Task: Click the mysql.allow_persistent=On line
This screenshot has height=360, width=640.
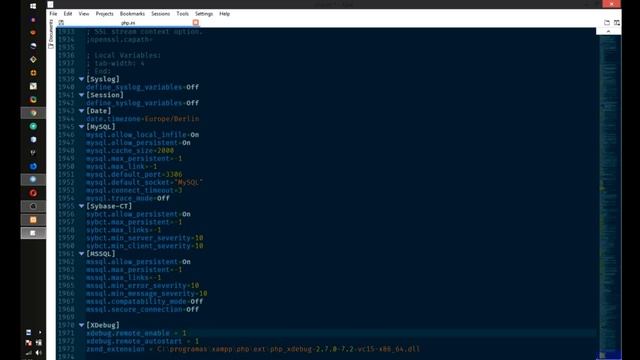Action: click(138, 143)
